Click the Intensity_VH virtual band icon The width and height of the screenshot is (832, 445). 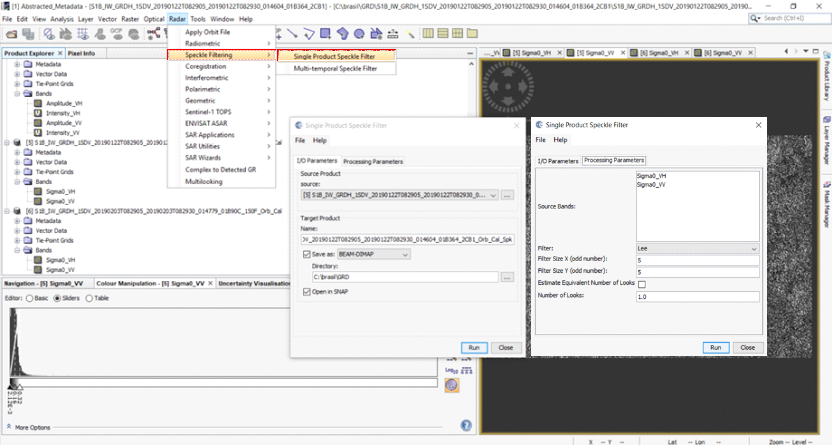click(37, 112)
